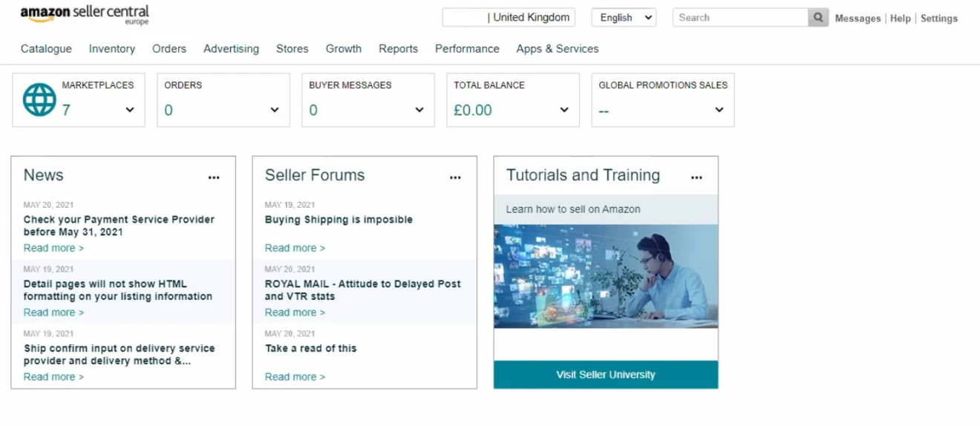980x426 pixels.
Task: Expand the Total Balance chevron
Action: 564,110
